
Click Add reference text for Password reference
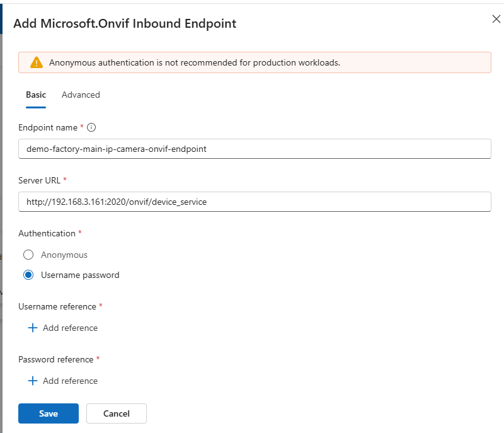click(x=70, y=381)
